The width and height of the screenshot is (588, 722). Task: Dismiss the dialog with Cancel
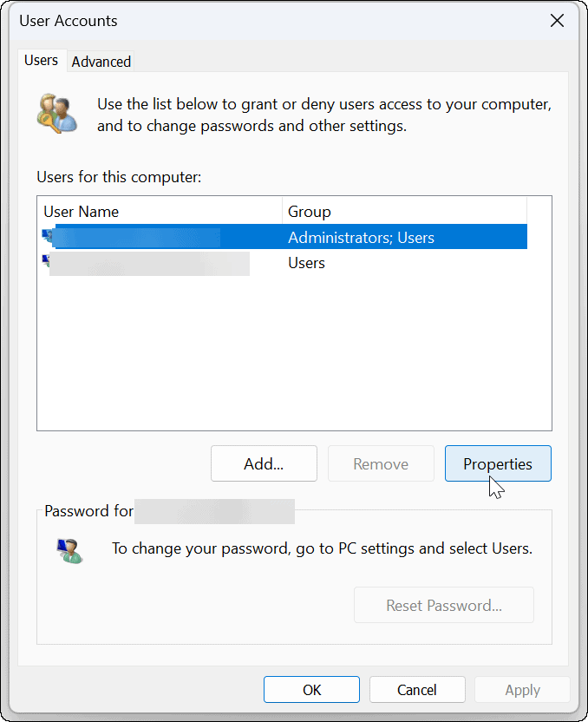pos(417,689)
